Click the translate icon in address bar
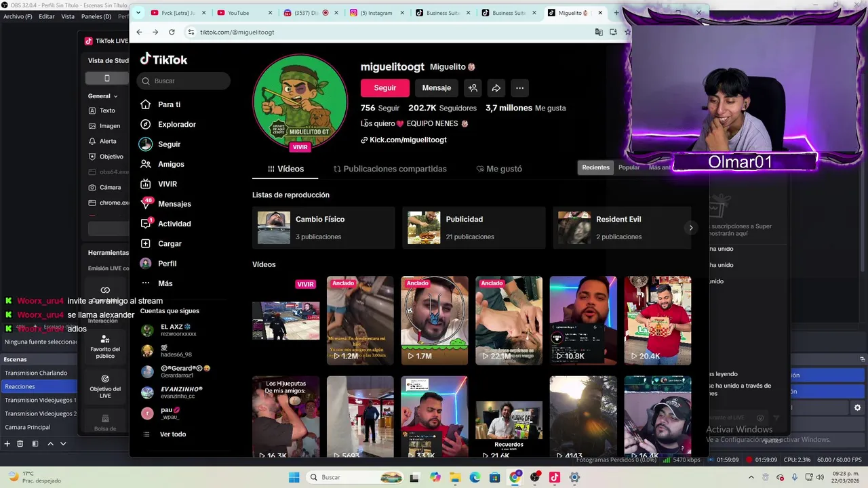This screenshot has width=868, height=488. [x=598, y=32]
